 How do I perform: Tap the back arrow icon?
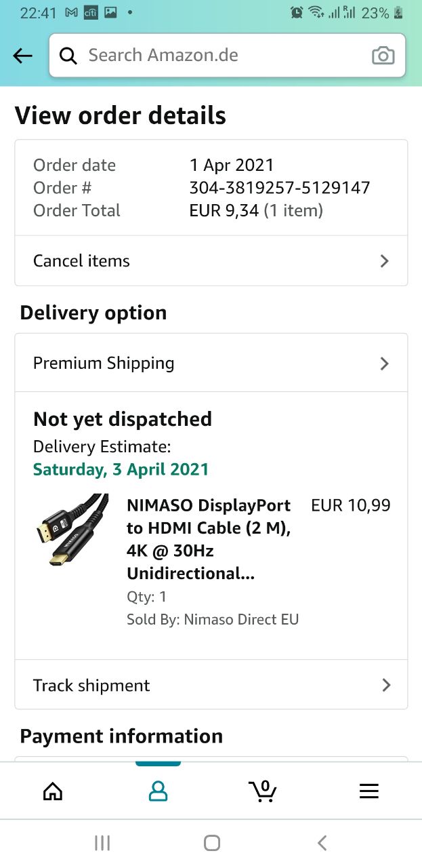click(23, 56)
